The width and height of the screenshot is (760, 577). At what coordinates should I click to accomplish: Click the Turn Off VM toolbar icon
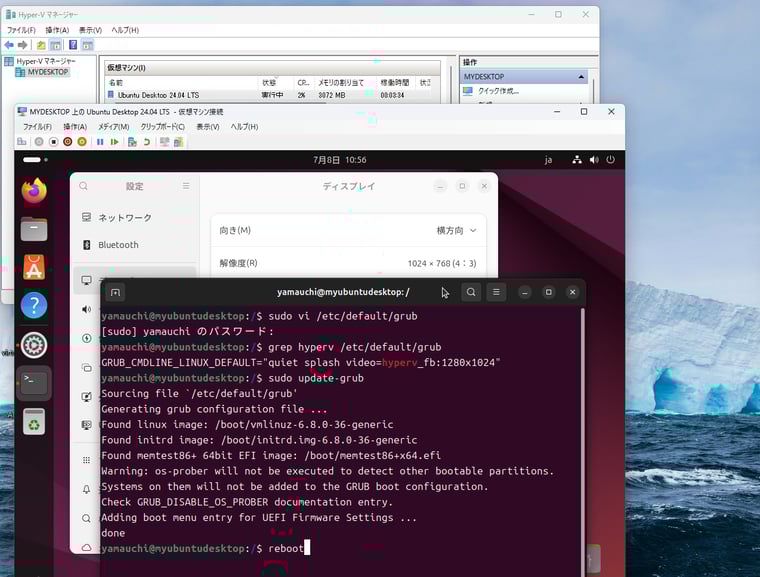(x=53, y=142)
